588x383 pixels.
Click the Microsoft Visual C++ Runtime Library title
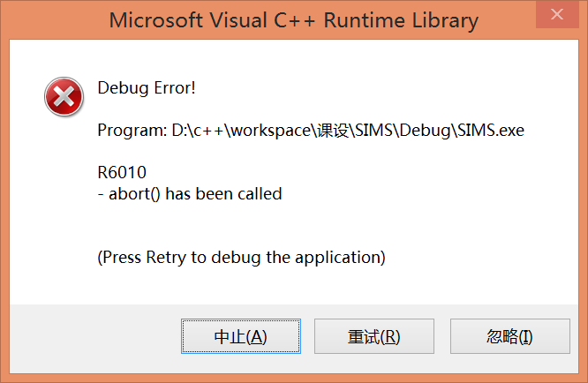(x=294, y=20)
